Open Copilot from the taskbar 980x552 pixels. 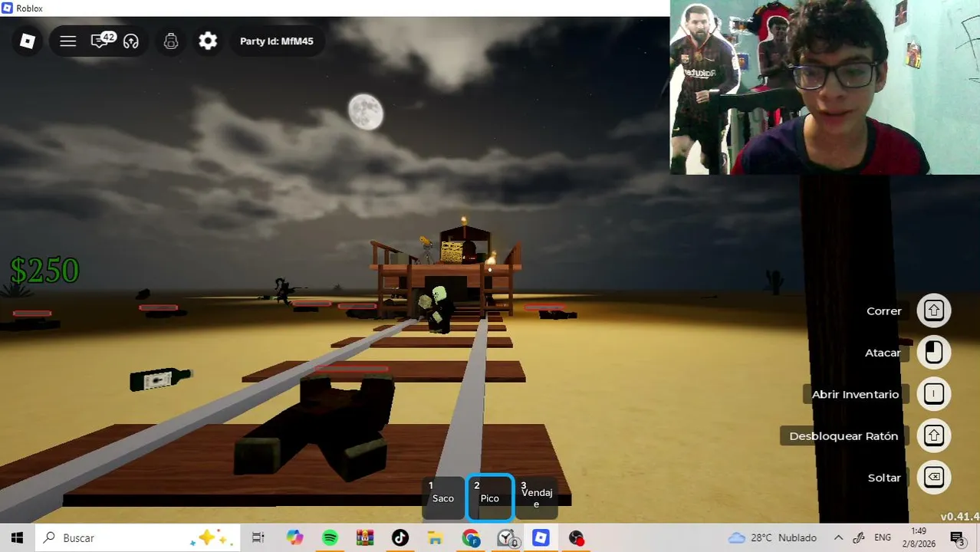pos(294,538)
